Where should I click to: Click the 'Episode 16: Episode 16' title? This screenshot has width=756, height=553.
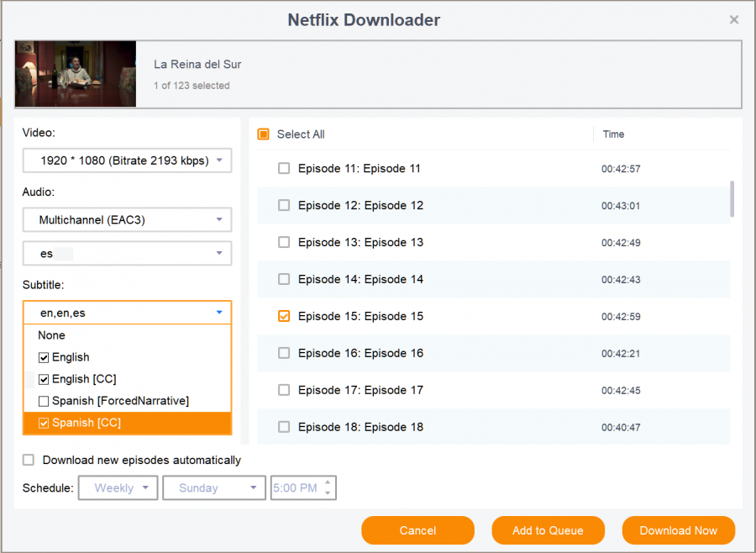pyautogui.click(x=360, y=353)
